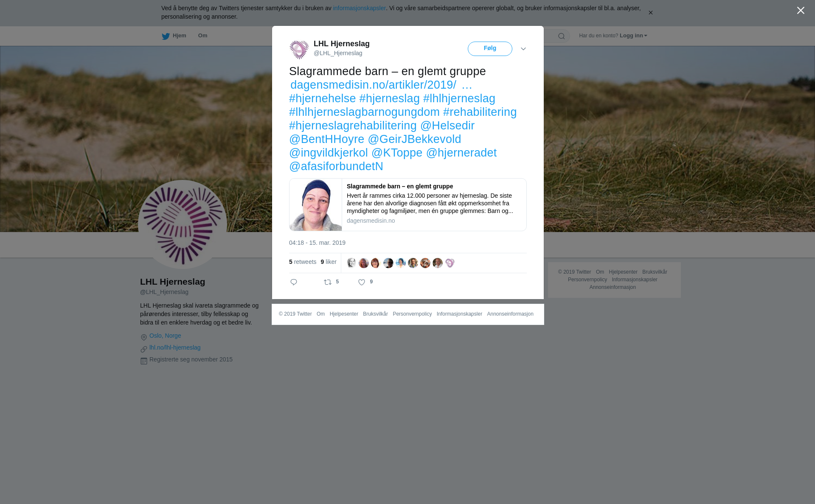
Task: Click the search magnifier icon
Action: [x=562, y=36]
